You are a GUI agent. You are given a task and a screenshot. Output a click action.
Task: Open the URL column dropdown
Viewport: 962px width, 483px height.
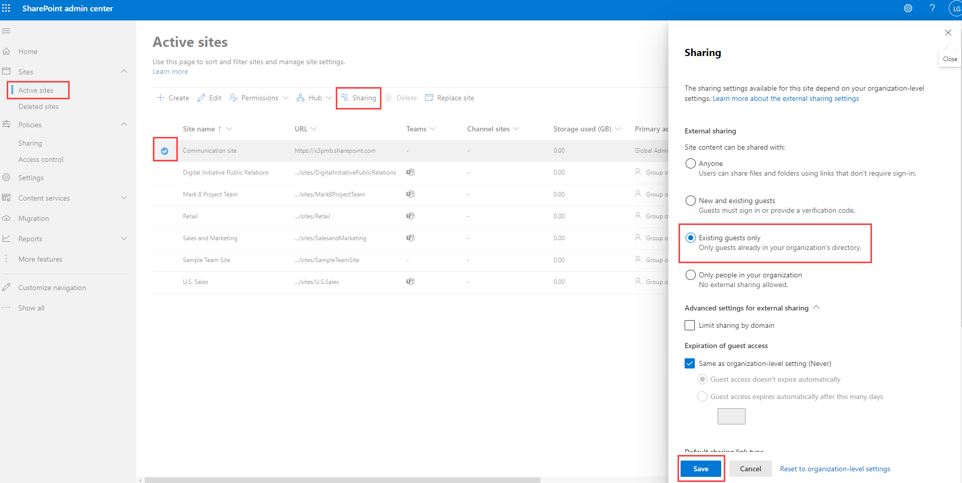click(314, 129)
